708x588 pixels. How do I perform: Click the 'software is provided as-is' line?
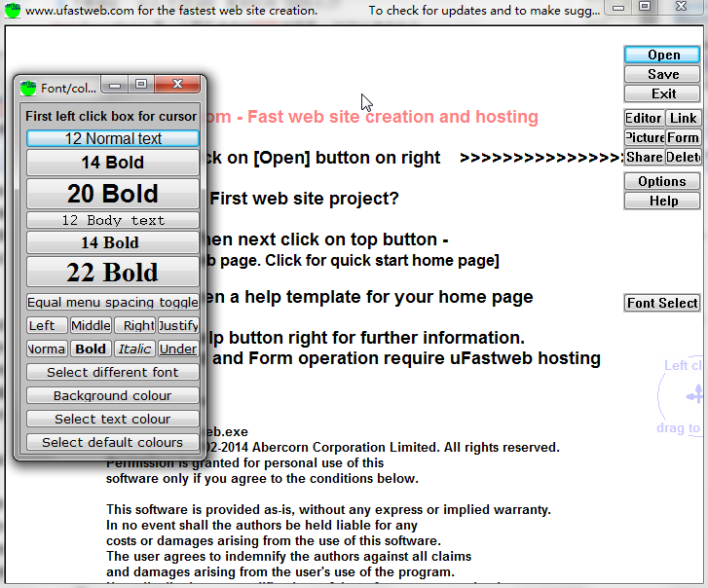tap(328, 509)
